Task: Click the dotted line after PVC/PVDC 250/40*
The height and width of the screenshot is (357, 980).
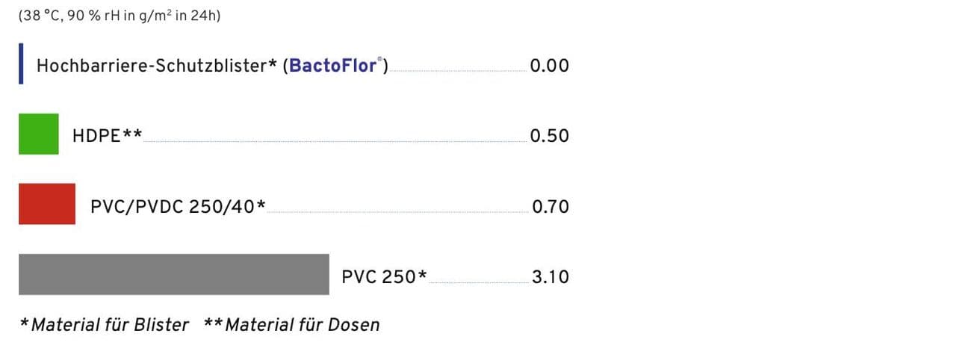Action: coord(397,211)
